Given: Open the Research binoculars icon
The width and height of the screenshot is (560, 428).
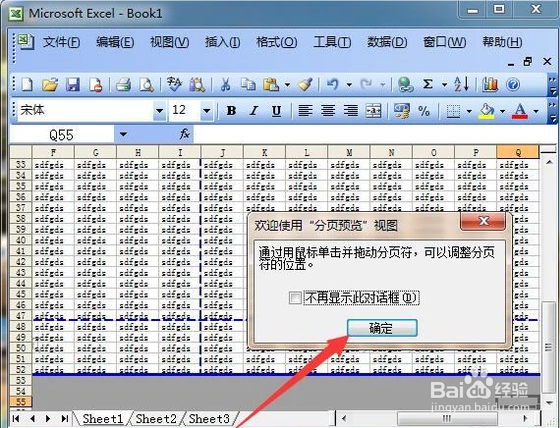Looking at the screenshot, I should pos(197,85).
